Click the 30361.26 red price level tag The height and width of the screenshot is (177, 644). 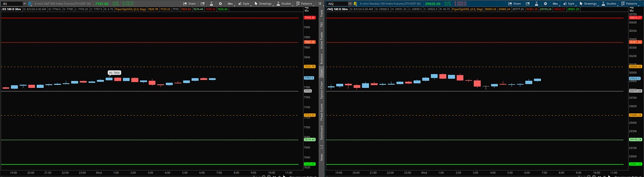(x=636, y=42)
